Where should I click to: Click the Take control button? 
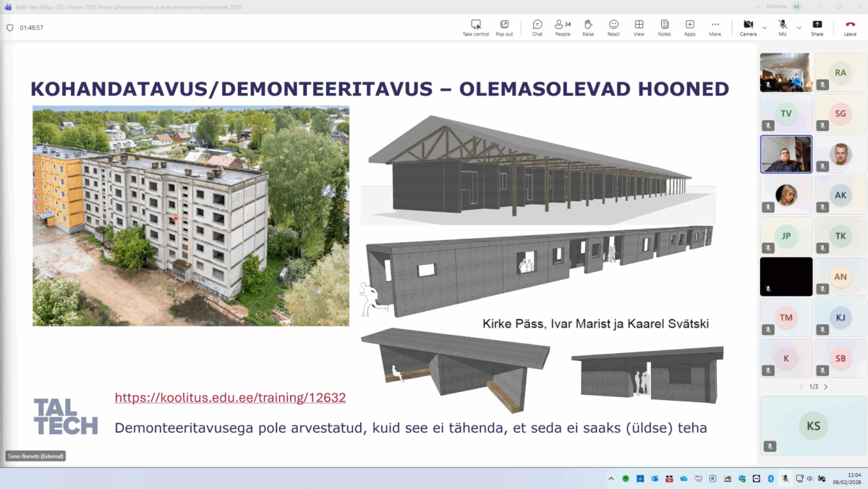coord(476,27)
